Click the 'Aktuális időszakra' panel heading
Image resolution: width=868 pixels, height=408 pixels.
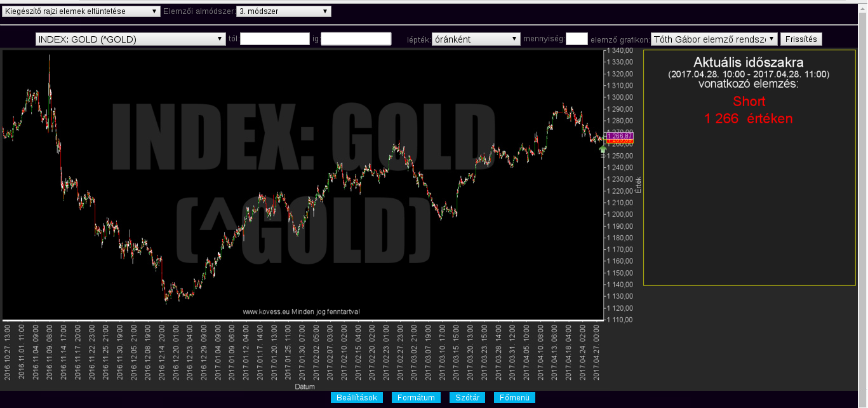(749, 63)
